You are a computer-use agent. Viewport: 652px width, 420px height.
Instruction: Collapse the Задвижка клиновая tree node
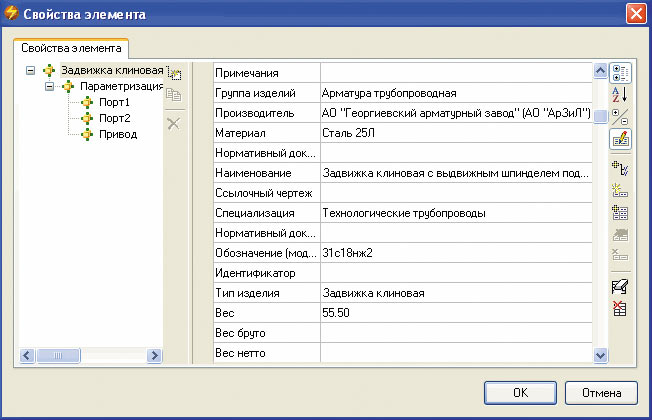pos(30,71)
